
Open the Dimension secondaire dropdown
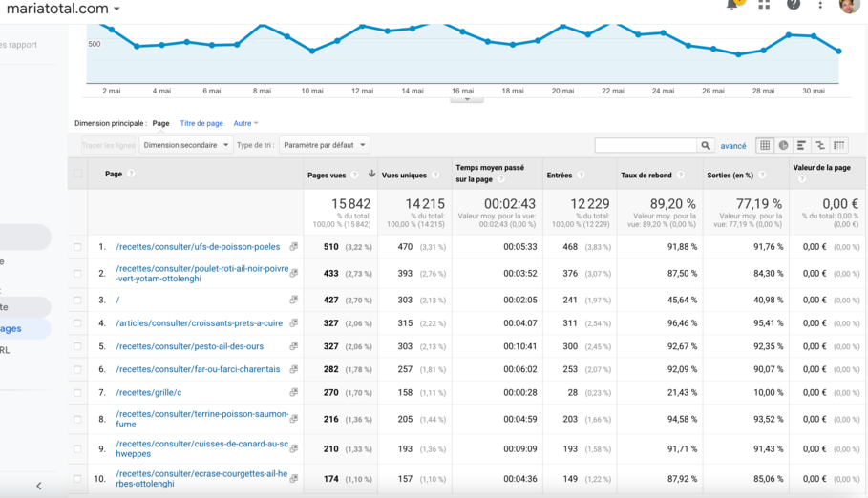[x=186, y=145]
